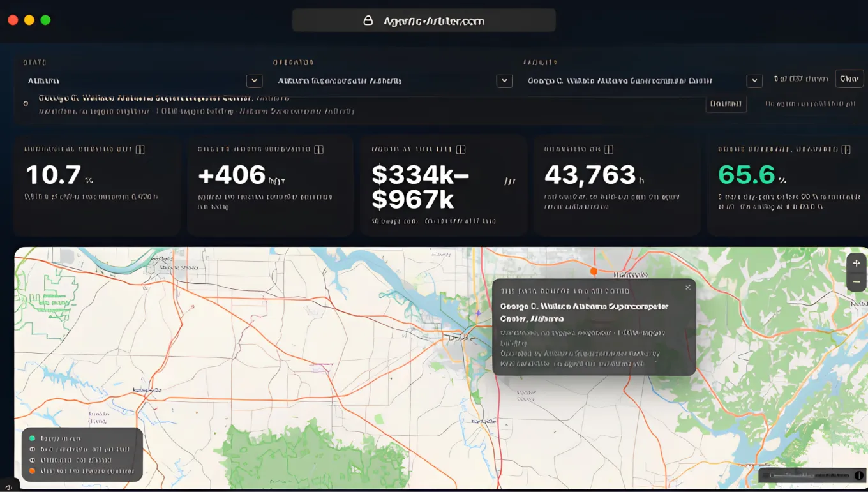
Task: Click the 43,763 value
Action: (590, 175)
